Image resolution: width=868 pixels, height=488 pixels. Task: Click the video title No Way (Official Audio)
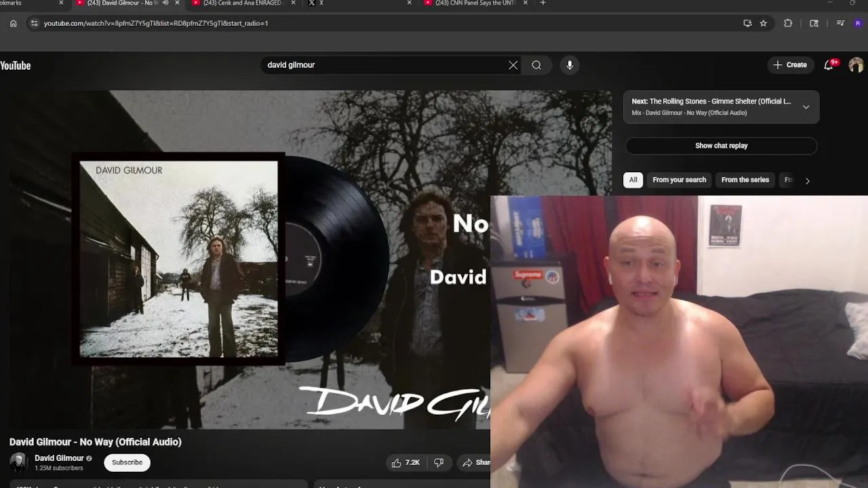pyautogui.click(x=95, y=442)
